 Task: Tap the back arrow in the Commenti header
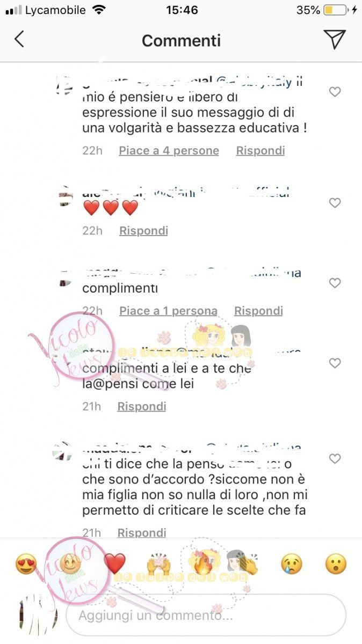19,39
